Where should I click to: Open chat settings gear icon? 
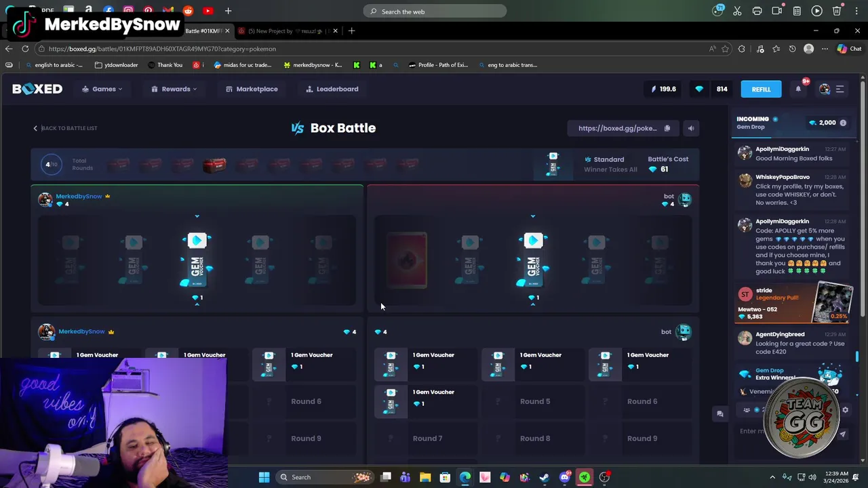point(845,409)
